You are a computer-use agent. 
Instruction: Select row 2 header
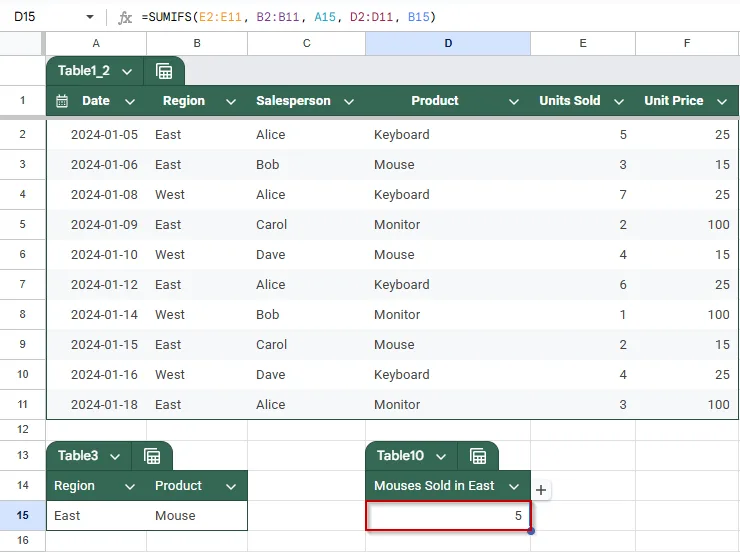tap(23, 134)
